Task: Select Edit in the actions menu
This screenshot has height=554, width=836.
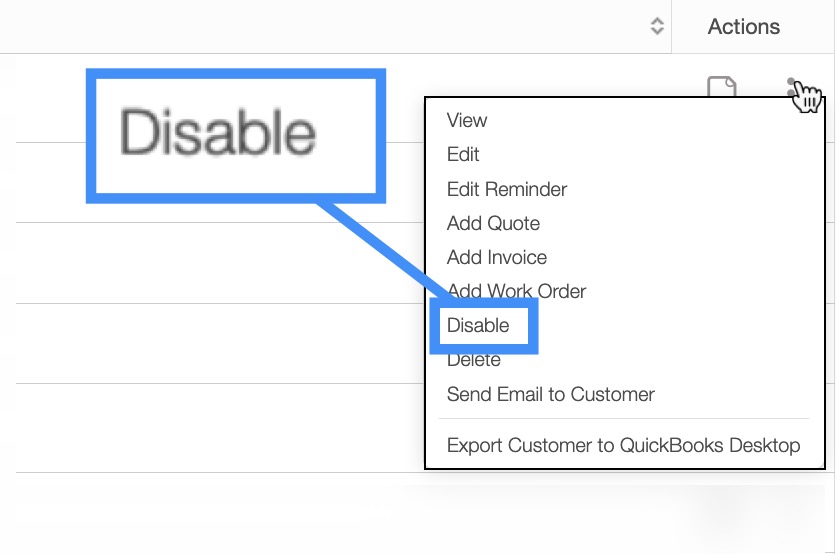Action: pyautogui.click(x=463, y=155)
